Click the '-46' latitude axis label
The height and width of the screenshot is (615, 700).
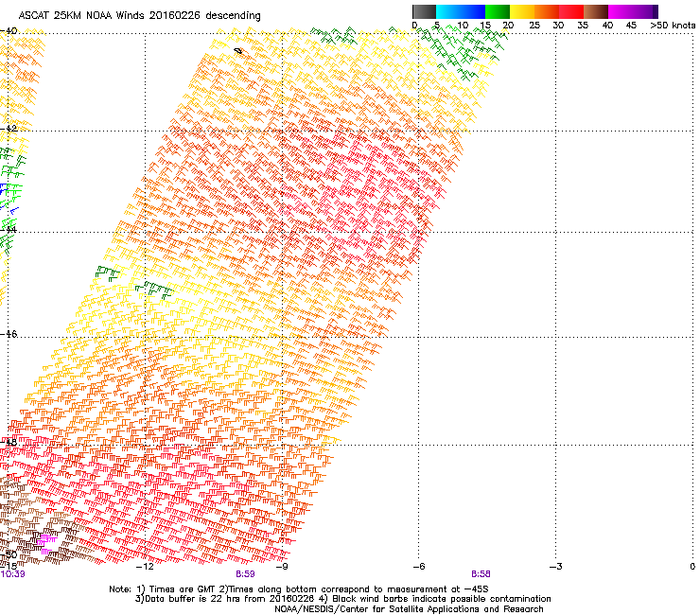tap(9, 334)
